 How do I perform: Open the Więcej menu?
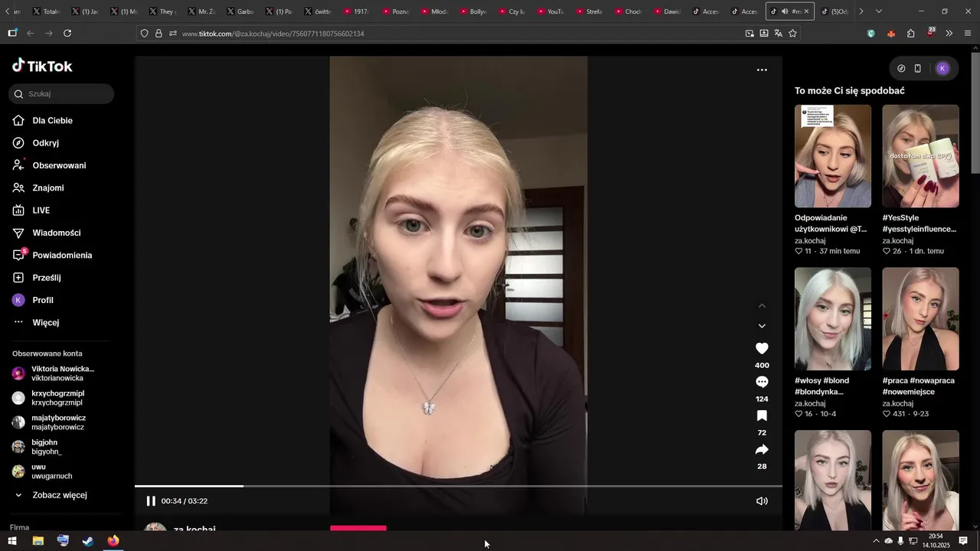pyautogui.click(x=45, y=322)
